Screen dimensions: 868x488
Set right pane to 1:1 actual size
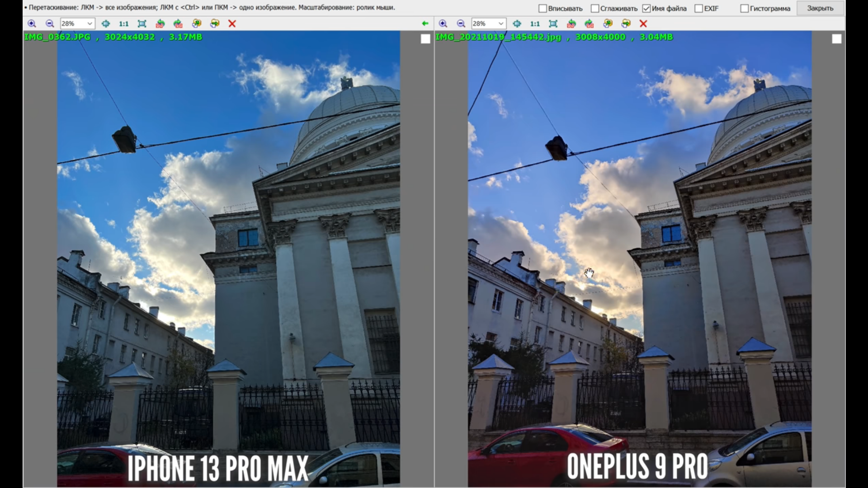(x=535, y=23)
